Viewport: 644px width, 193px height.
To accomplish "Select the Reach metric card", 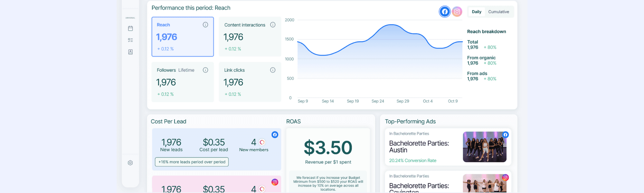I will 183,37.
